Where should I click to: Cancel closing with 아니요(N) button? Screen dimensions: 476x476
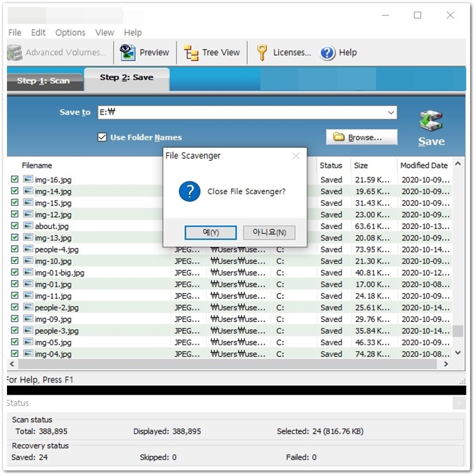(269, 232)
